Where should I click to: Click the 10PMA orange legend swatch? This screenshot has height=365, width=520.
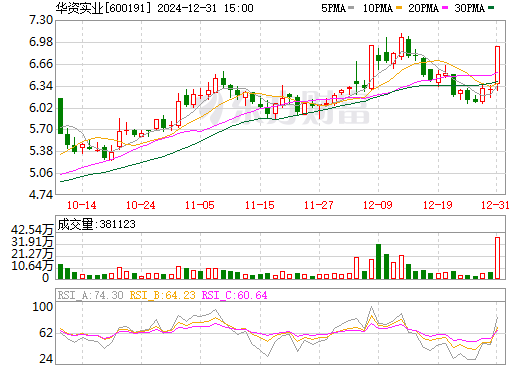399,8
